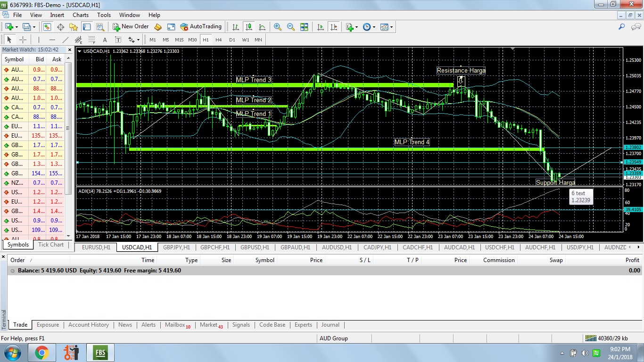Image resolution: width=644 pixels, height=362 pixels.
Task: Pick the Draw Trendline tool
Action: point(66,40)
